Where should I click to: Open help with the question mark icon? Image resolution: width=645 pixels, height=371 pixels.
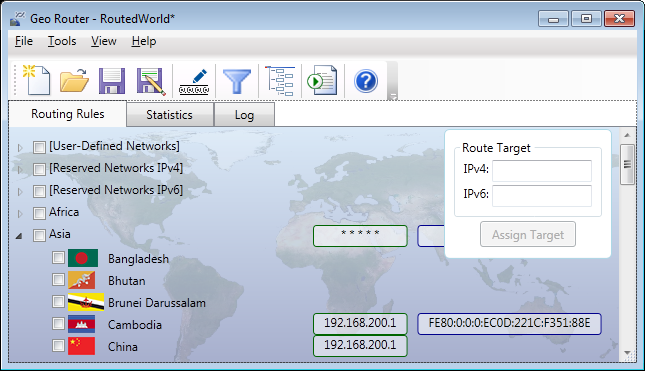pos(366,81)
